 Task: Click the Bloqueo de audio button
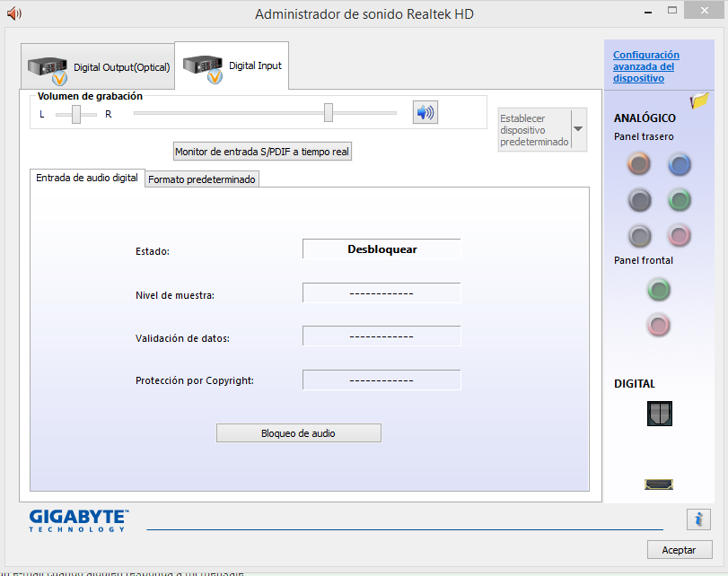click(299, 433)
